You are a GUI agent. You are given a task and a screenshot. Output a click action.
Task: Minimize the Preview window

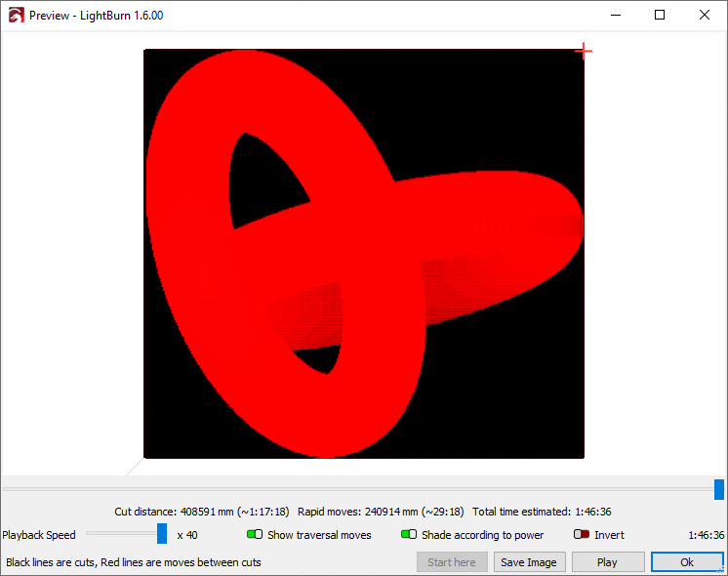tap(616, 16)
